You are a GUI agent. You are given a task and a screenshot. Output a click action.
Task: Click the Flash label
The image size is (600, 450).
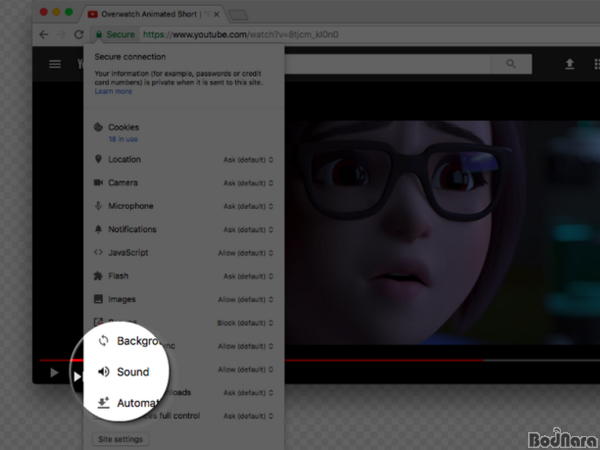[118, 276]
